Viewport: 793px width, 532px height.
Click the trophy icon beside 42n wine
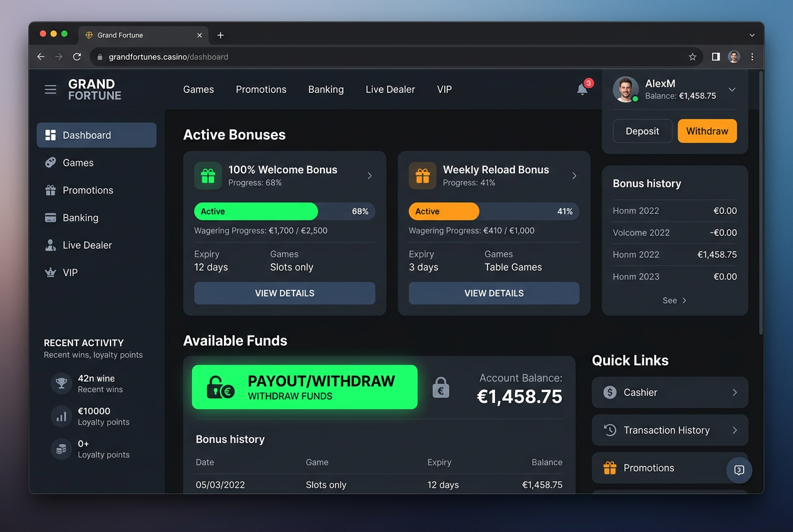[61, 383]
